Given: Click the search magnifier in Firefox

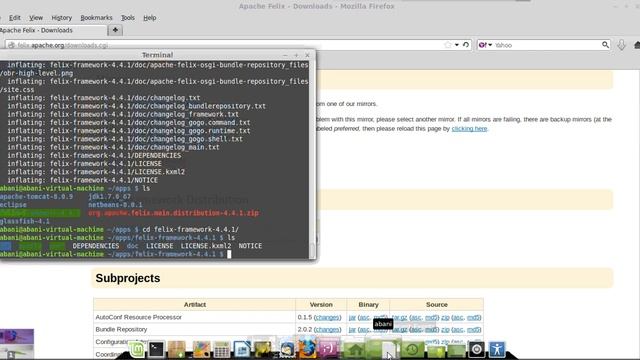Looking at the screenshot, I should pos(605,44).
